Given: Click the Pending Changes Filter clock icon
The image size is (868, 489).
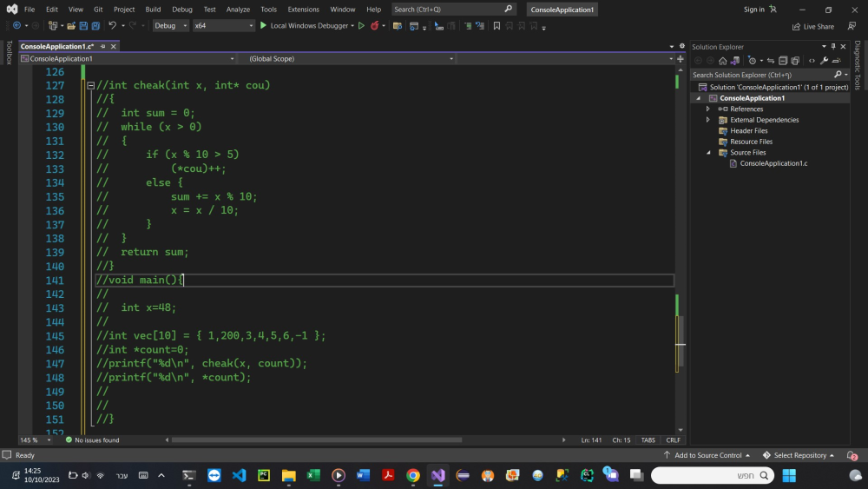Looking at the screenshot, I should pyautogui.click(x=752, y=61).
